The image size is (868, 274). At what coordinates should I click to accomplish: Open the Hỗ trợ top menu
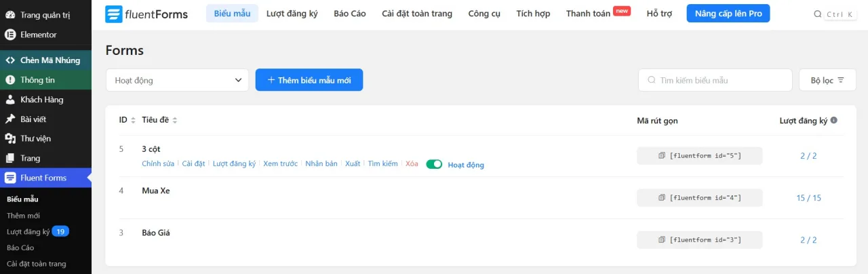(x=659, y=14)
